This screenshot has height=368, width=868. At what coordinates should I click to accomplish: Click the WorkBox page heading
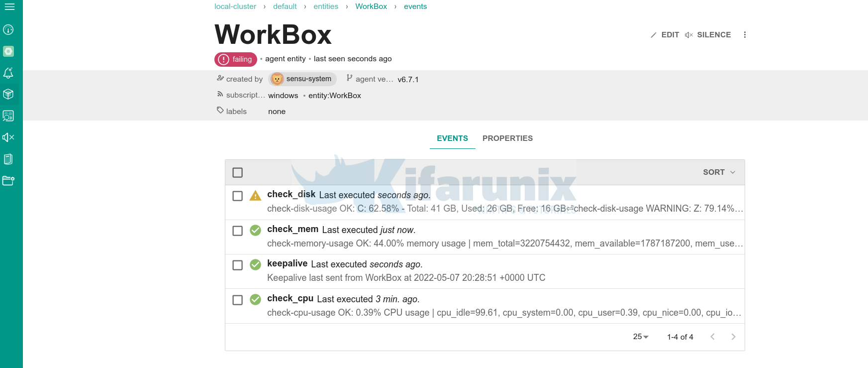pos(273,35)
